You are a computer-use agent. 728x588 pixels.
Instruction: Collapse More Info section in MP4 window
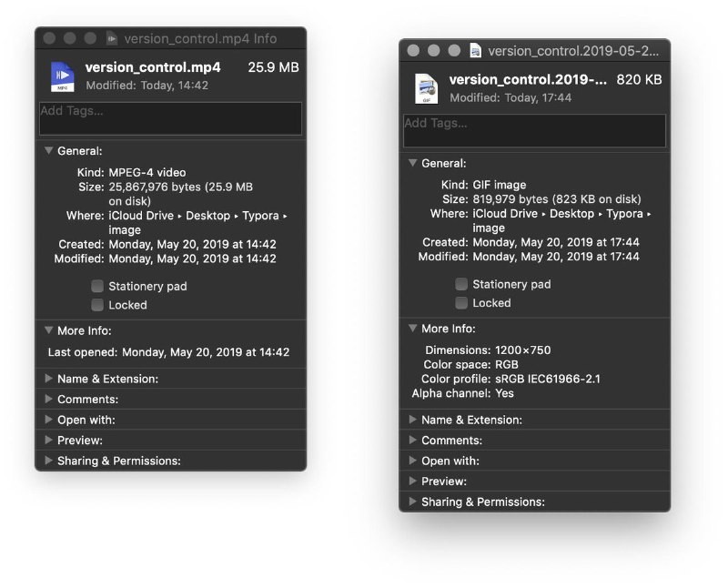pyautogui.click(x=49, y=331)
